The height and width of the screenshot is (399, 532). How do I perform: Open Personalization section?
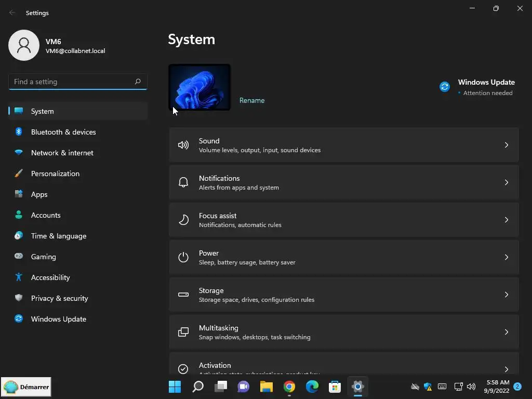pos(78,174)
